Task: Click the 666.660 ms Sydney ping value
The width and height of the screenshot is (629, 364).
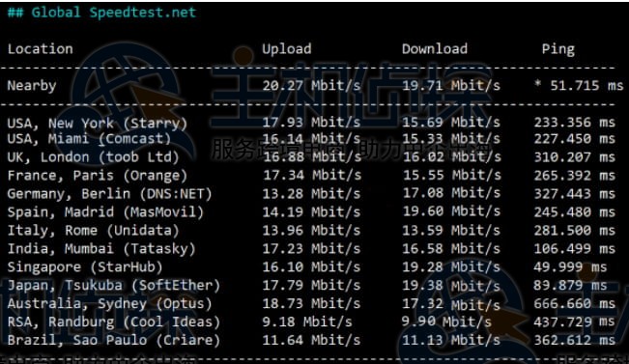Action: (575, 303)
